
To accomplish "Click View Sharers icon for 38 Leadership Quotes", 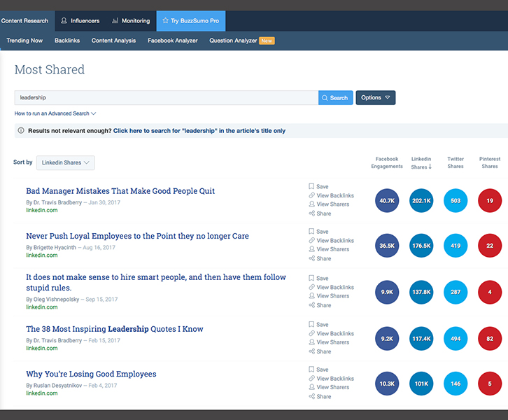I will pos(311,342).
